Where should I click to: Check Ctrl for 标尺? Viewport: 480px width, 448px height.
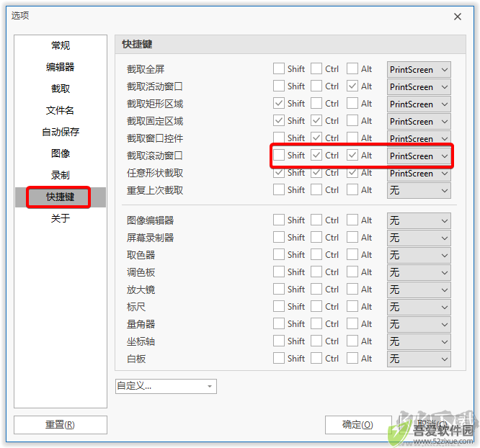(x=316, y=306)
